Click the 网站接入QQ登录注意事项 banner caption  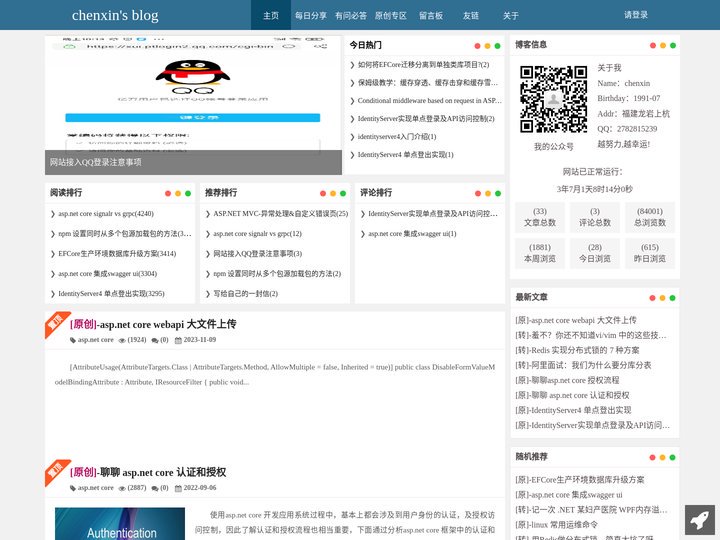[96, 163]
